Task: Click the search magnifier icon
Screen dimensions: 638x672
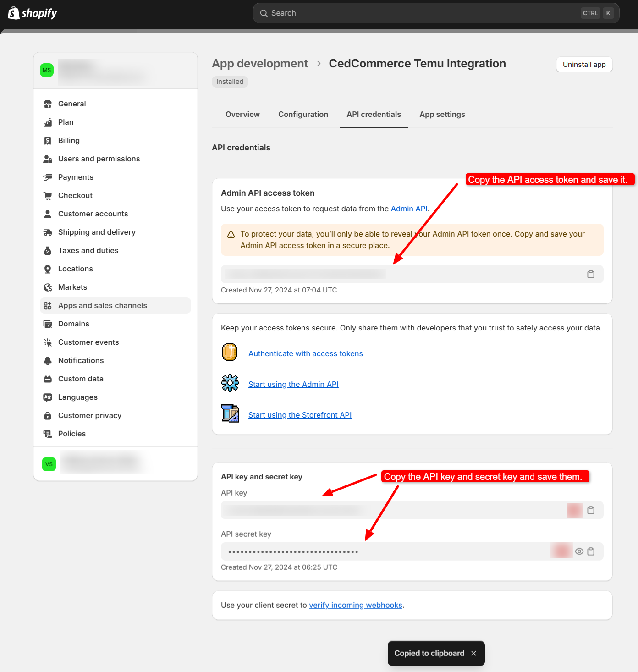Action: point(264,13)
